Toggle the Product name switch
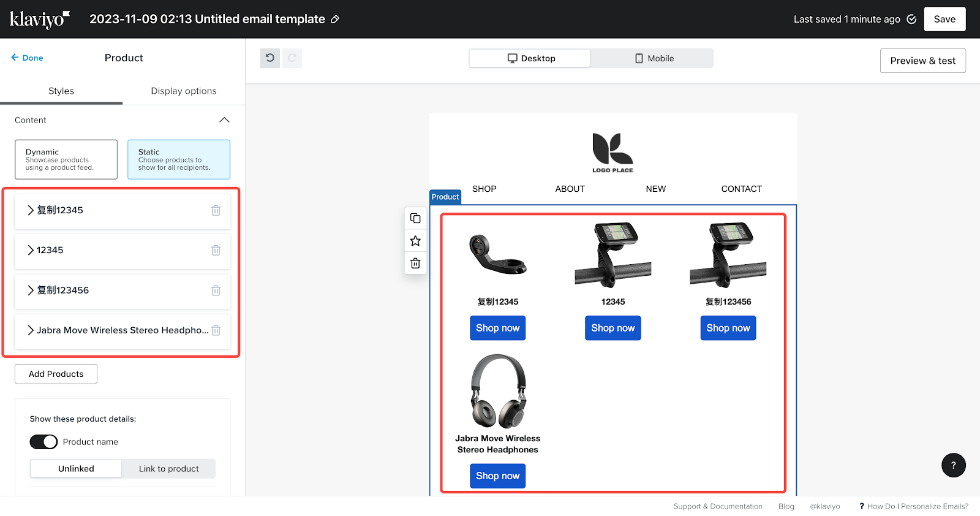Image resolution: width=980 pixels, height=516 pixels. tap(43, 442)
